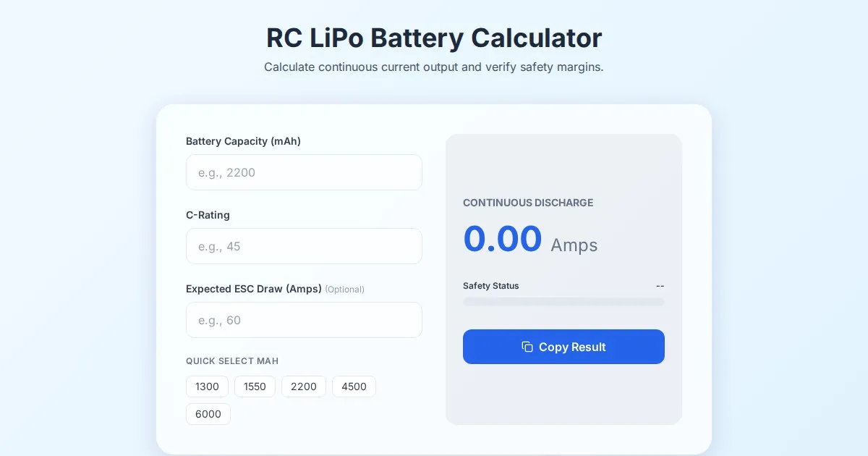This screenshot has height=456, width=868.
Task: Select the 1300 mAh quick preset
Action: (x=207, y=387)
